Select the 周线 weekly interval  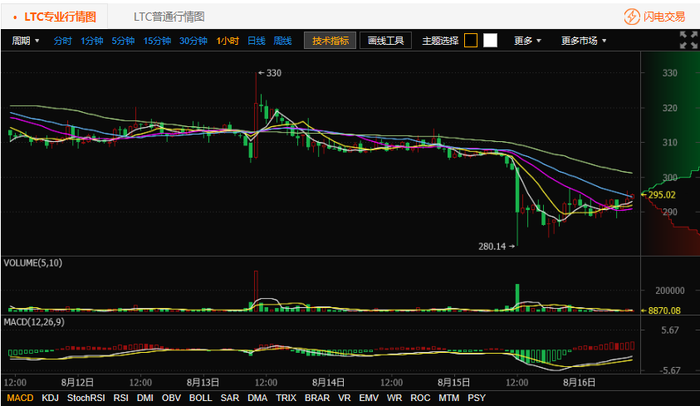283,41
